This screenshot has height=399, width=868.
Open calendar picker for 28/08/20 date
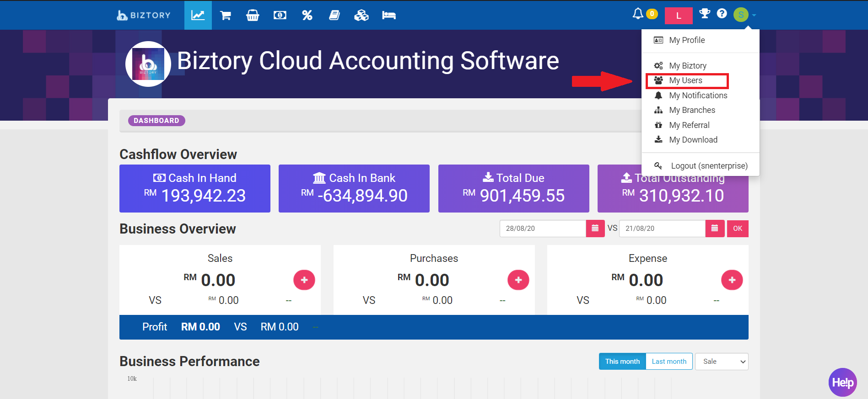(x=595, y=229)
